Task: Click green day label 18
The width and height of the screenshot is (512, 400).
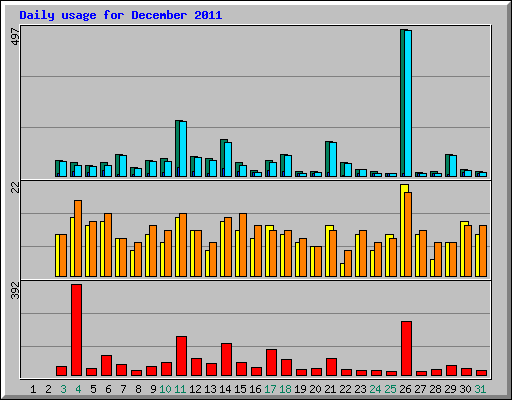Action: (285, 389)
